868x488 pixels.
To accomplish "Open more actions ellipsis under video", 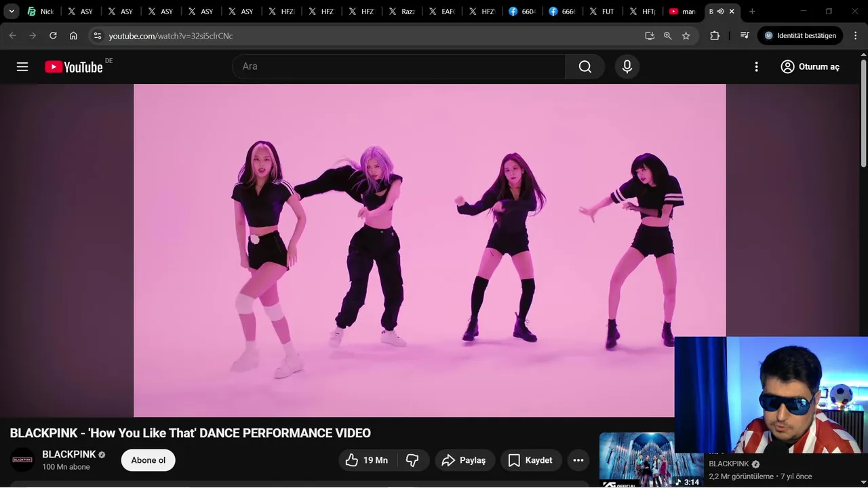I will (578, 460).
